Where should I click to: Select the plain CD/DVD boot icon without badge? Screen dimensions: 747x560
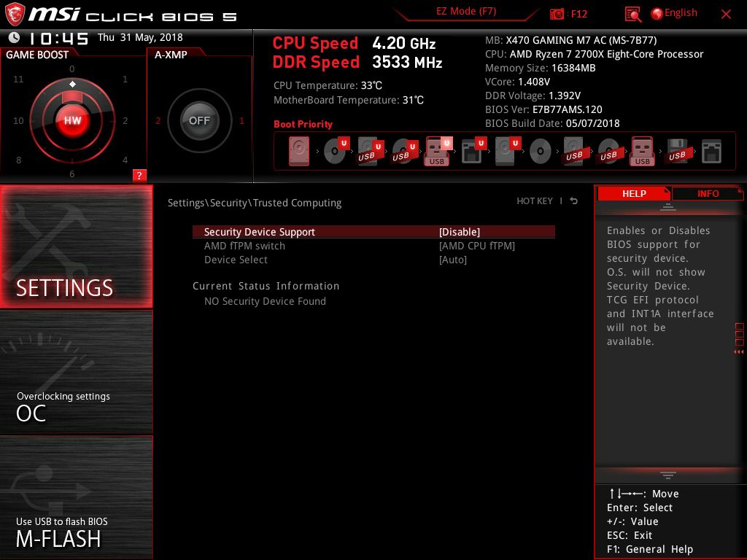541,152
